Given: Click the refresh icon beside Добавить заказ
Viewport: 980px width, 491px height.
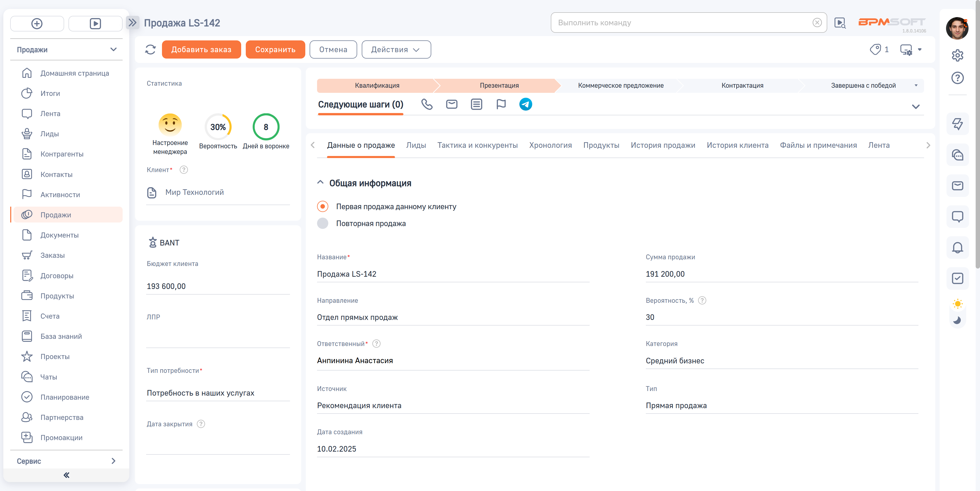Looking at the screenshot, I should coord(150,50).
